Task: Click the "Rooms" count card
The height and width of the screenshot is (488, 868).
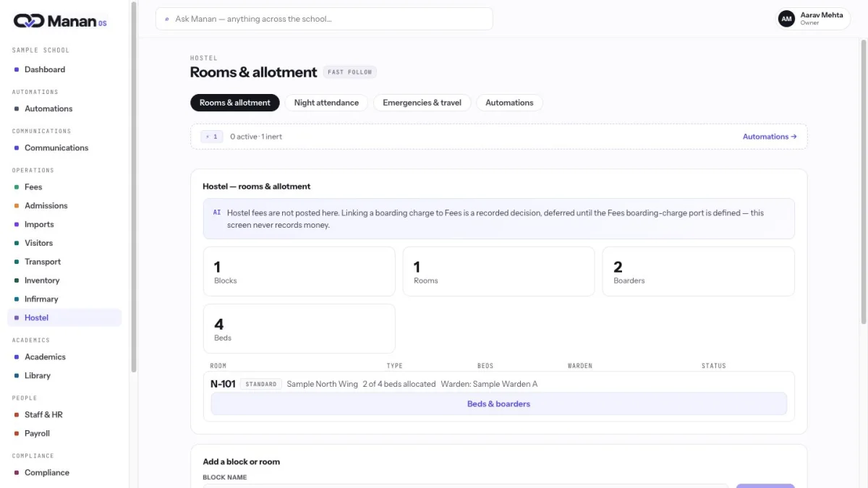Action: coord(498,271)
